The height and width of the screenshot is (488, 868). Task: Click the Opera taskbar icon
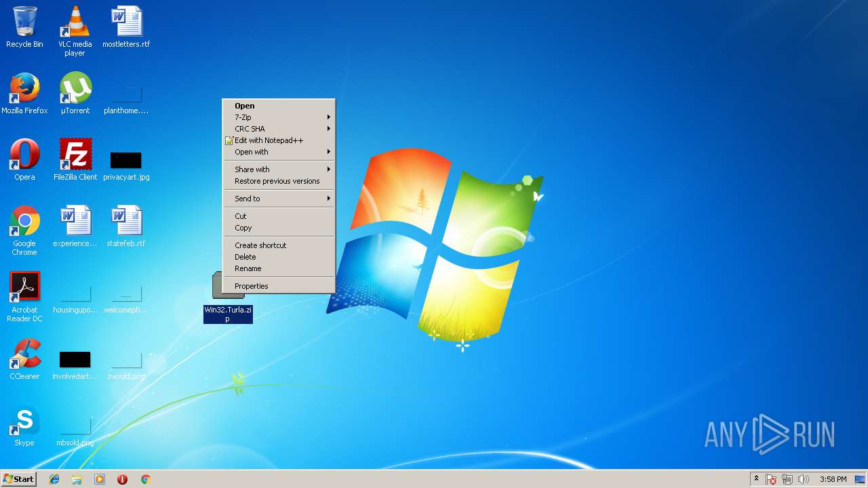pyautogui.click(x=122, y=479)
